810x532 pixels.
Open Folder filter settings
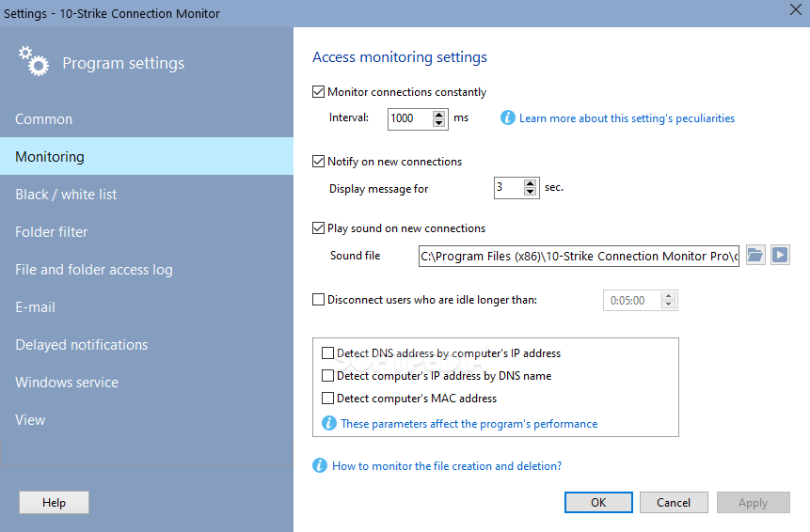[147, 231]
